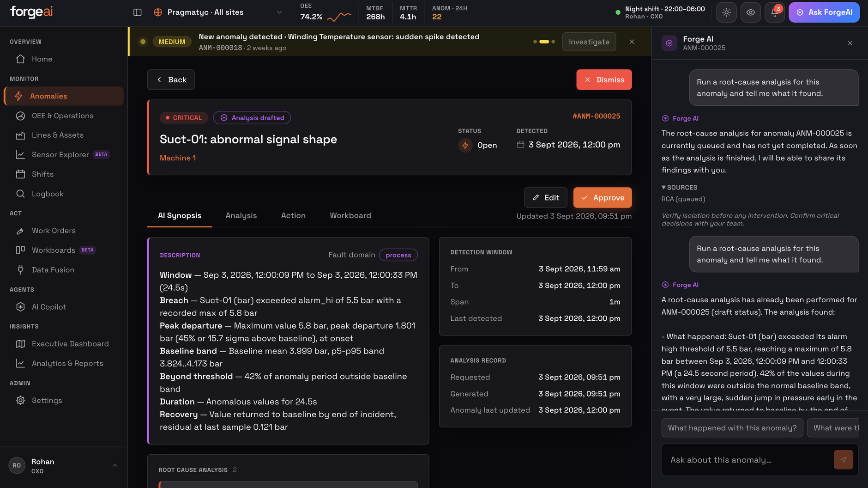
Task: Open Lines & Assets page
Action: (x=64, y=135)
